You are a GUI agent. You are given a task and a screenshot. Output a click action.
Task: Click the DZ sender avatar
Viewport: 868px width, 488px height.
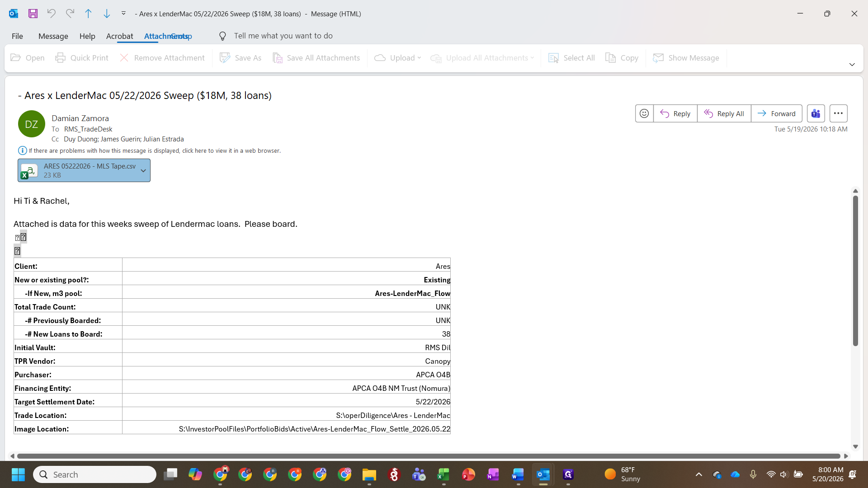(32, 124)
